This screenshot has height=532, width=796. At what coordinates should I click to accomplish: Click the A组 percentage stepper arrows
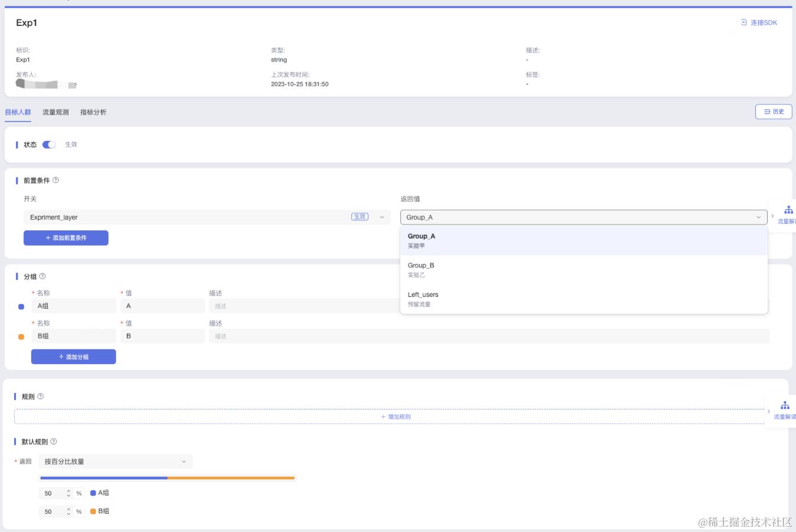68,493
